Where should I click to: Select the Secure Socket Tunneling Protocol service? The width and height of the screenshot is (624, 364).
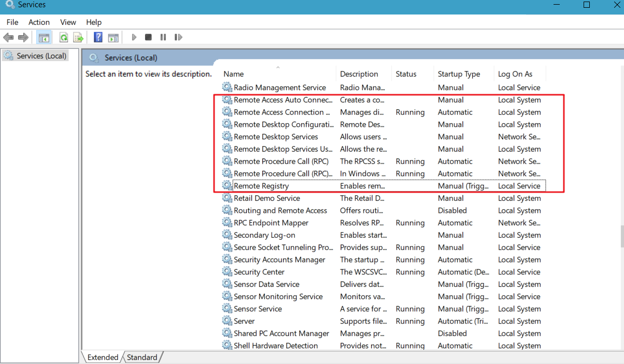click(x=283, y=247)
